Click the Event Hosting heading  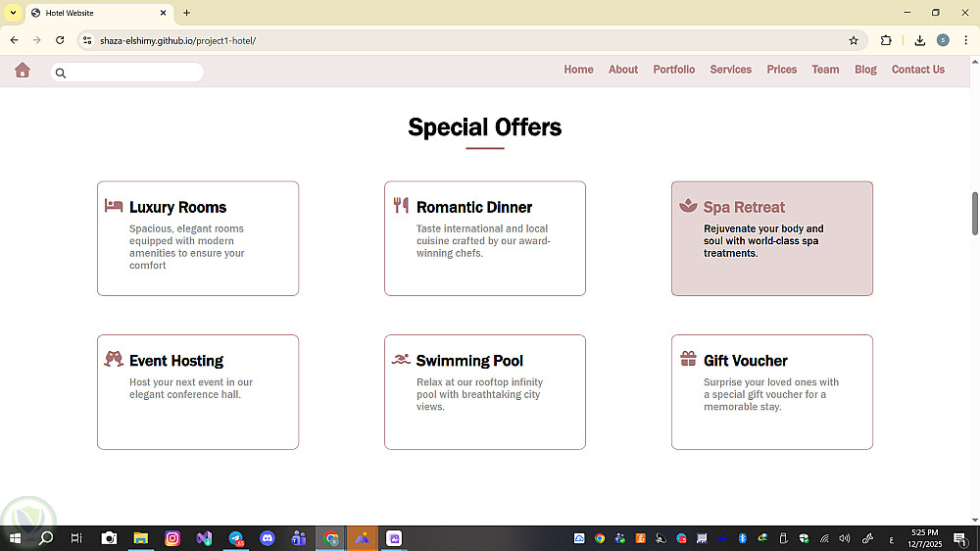[176, 361]
